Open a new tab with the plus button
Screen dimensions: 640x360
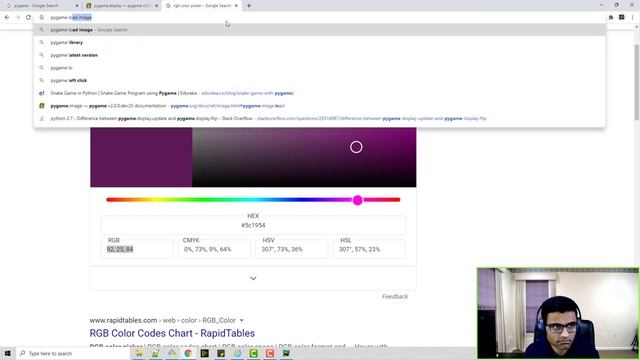tap(249, 6)
